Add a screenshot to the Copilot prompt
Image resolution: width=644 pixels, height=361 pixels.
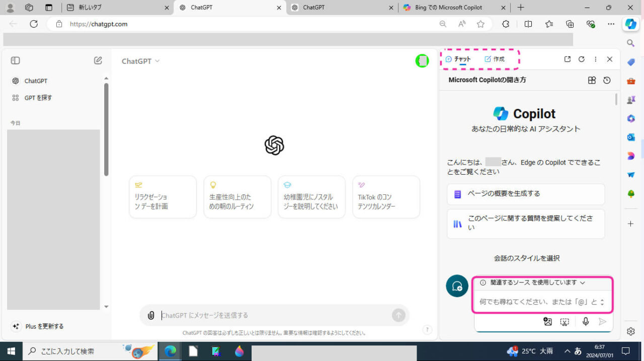pyautogui.click(x=565, y=322)
